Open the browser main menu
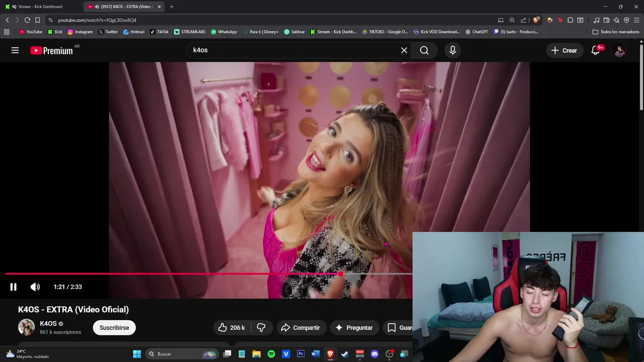The height and width of the screenshot is (362, 644). (637, 20)
